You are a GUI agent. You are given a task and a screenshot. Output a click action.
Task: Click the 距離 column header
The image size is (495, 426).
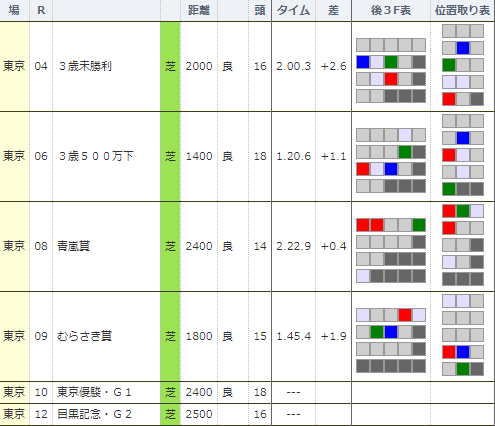pyautogui.click(x=199, y=10)
